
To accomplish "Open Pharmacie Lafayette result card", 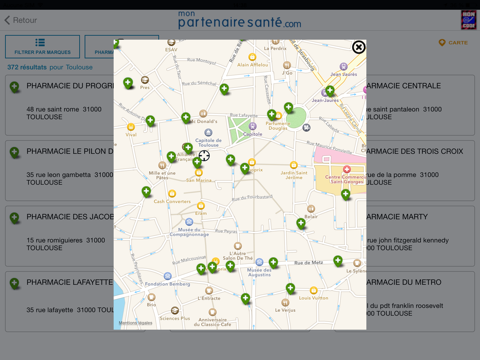I will (59, 302).
